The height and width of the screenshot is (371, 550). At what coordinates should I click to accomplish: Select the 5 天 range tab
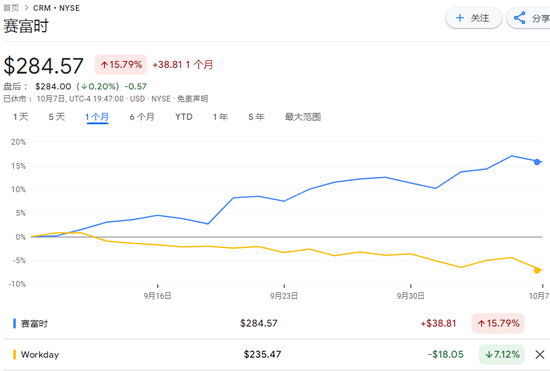57,117
